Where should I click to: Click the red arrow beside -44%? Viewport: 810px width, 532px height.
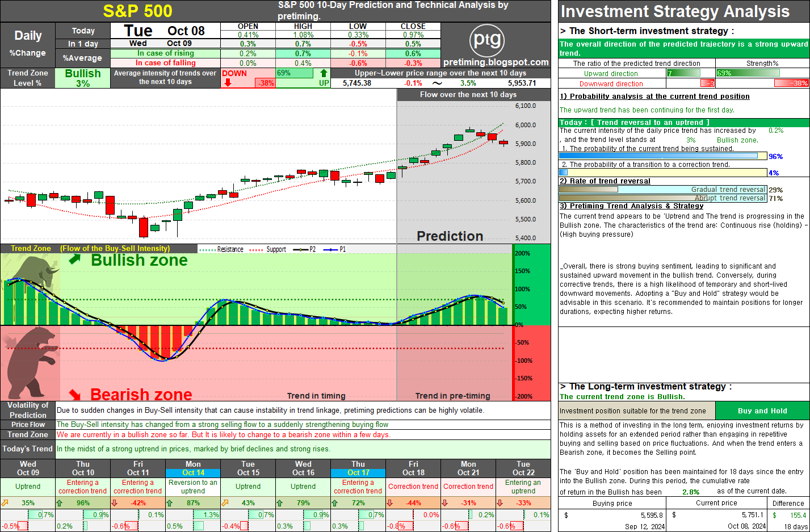click(390, 503)
